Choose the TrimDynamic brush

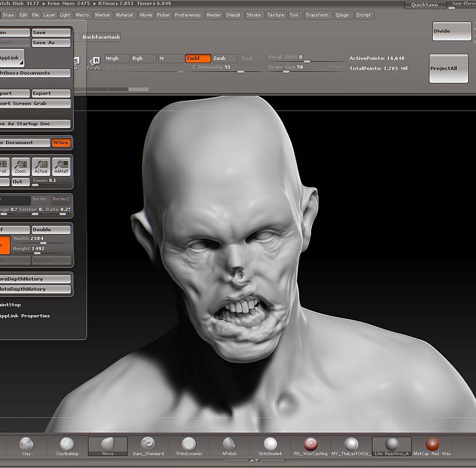pos(189,445)
